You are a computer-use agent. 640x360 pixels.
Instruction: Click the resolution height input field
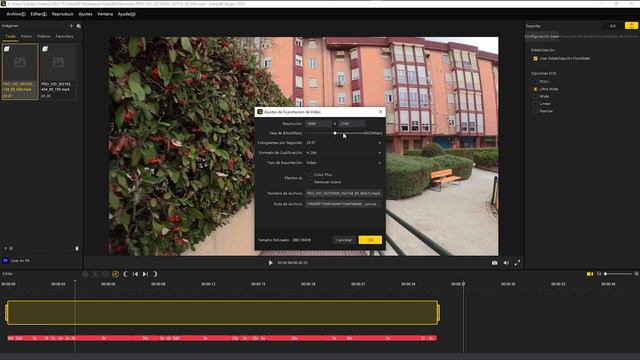(x=352, y=124)
